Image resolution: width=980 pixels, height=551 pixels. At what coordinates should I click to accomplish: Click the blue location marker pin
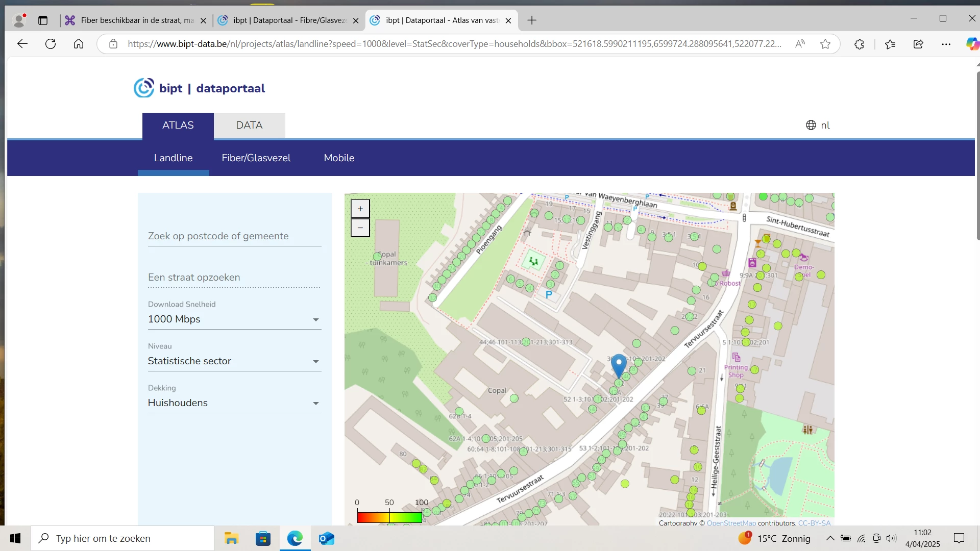(x=619, y=364)
